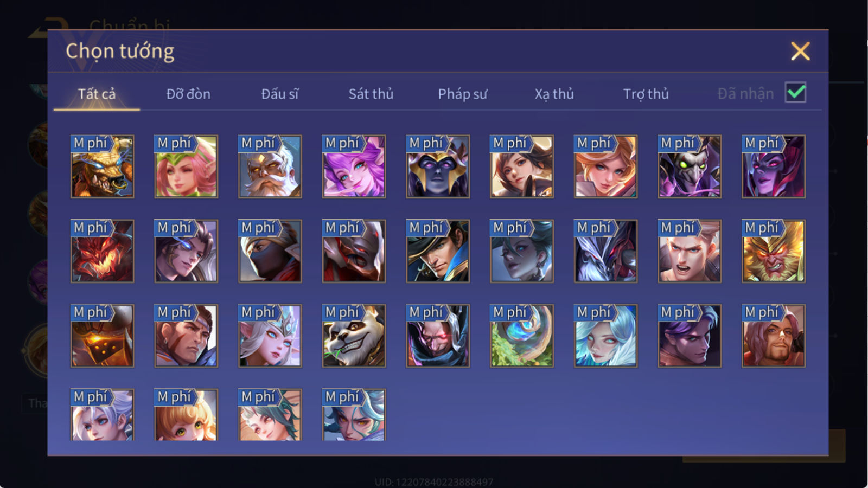This screenshot has width=868, height=488.
Task: Select the Monkey King golden hero
Action: (773, 251)
